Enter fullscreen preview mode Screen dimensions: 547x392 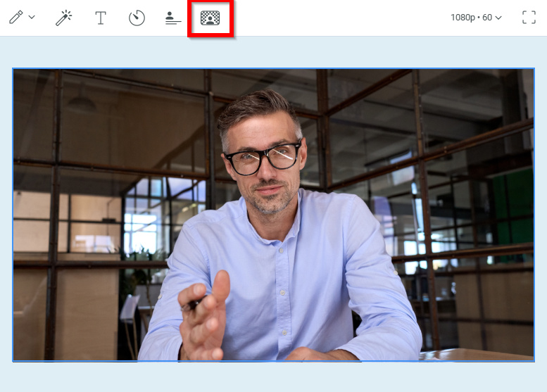[x=529, y=18]
